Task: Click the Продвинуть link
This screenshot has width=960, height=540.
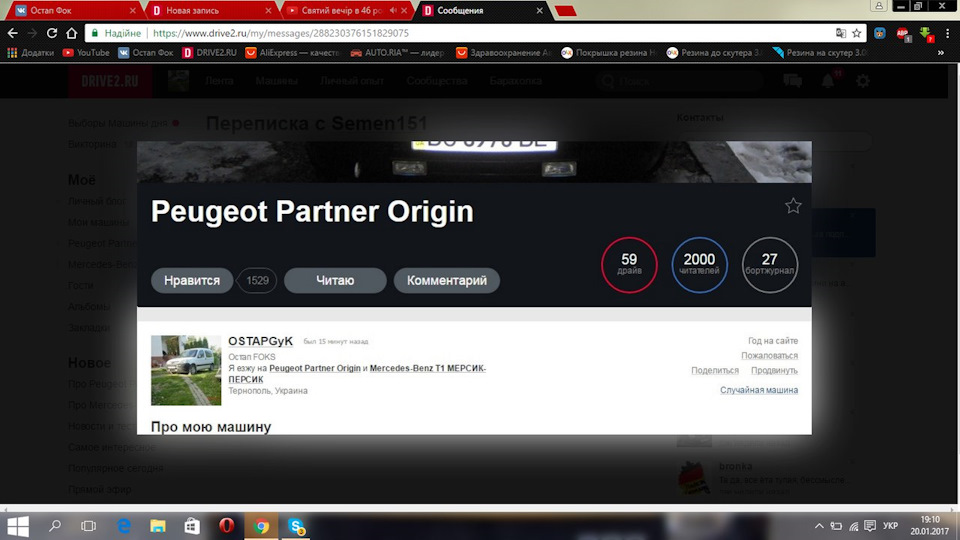Action: click(774, 370)
